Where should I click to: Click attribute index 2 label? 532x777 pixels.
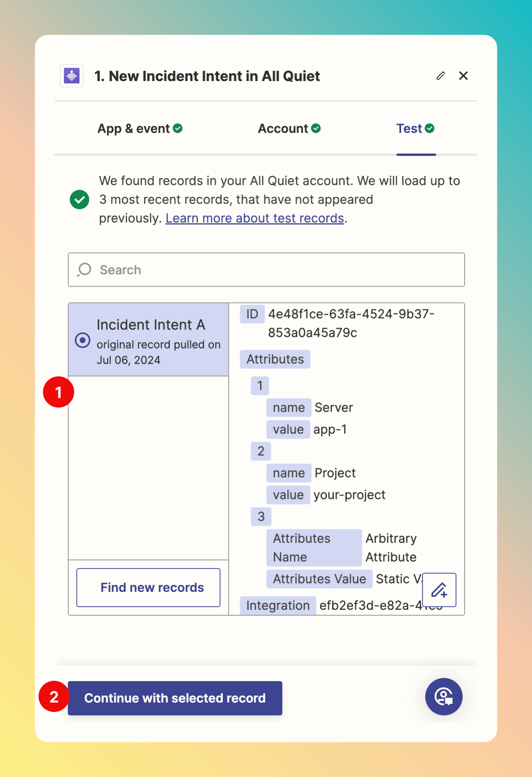pyautogui.click(x=261, y=451)
